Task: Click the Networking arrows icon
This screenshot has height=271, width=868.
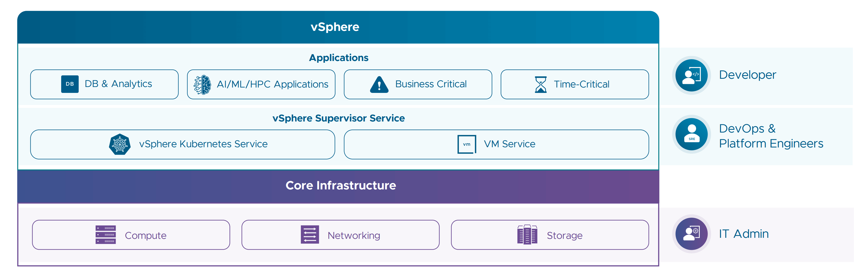Action: (x=310, y=235)
